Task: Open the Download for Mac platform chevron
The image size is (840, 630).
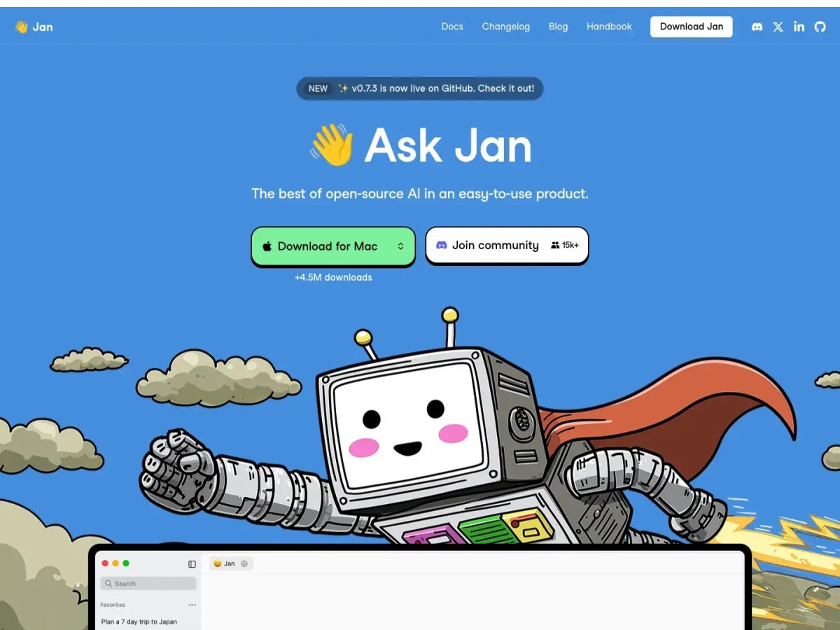Action: [x=400, y=246]
